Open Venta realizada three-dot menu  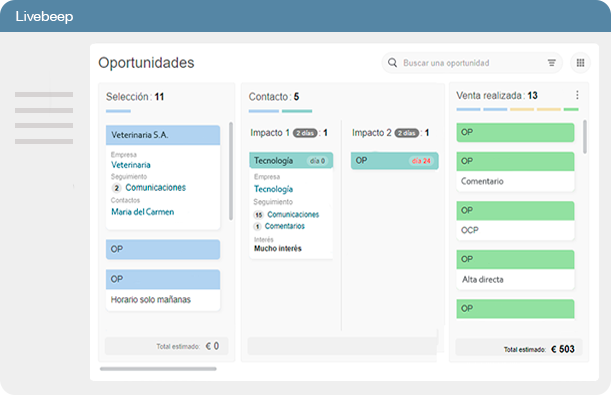click(x=577, y=95)
